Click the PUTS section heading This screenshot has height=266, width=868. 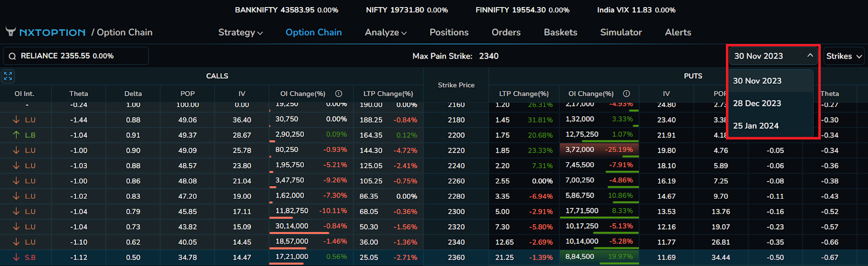(693, 76)
